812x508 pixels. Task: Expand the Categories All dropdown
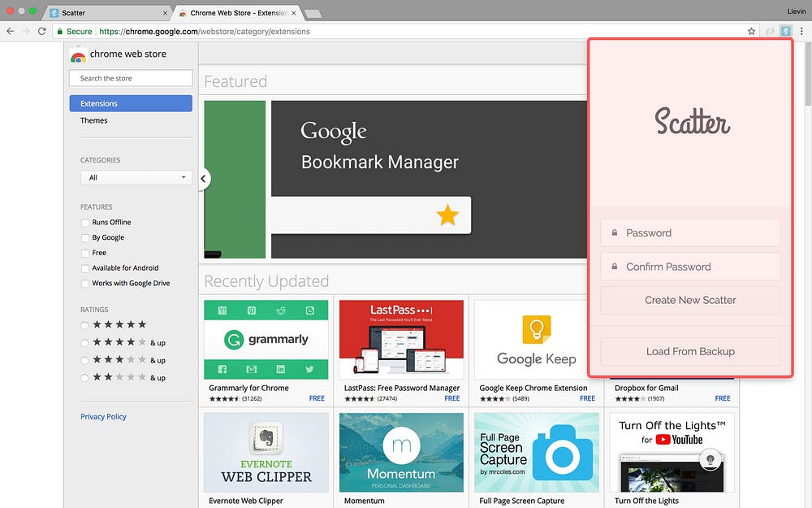136,177
